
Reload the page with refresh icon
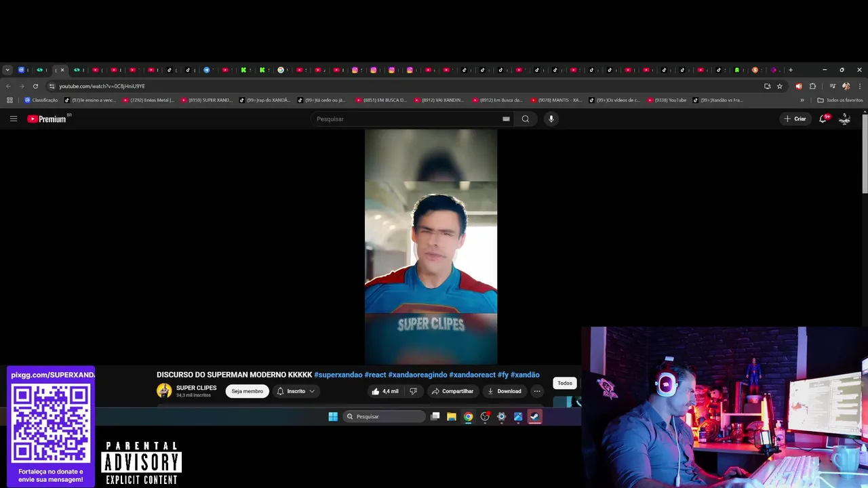[x=35, y=86]
